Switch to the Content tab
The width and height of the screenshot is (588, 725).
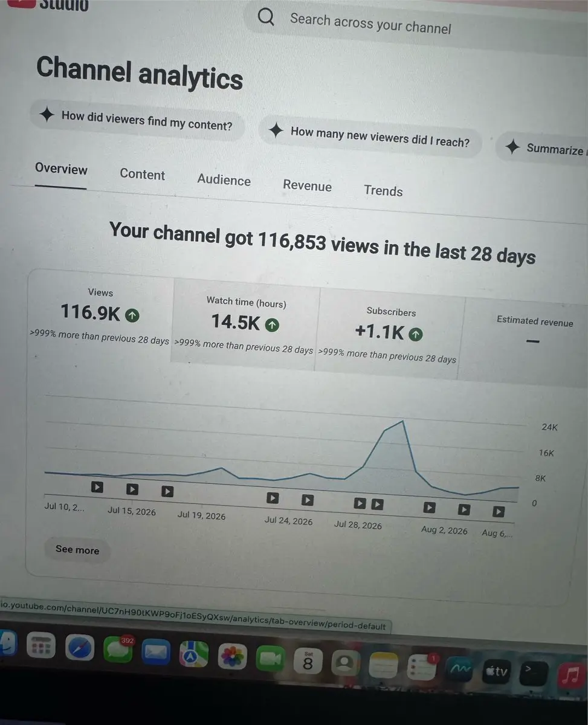(142, 175)
